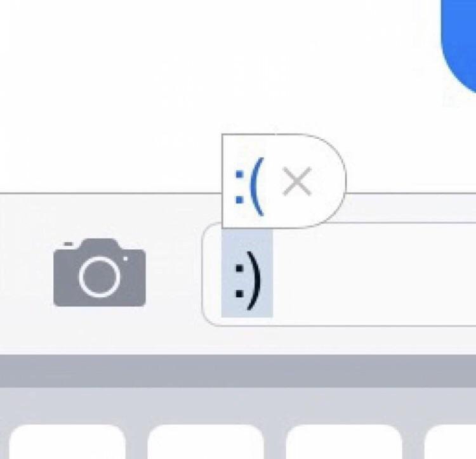Tap the parenthesis of the highlighted smiley
The image size is (476, 459).
click(255, 281)
